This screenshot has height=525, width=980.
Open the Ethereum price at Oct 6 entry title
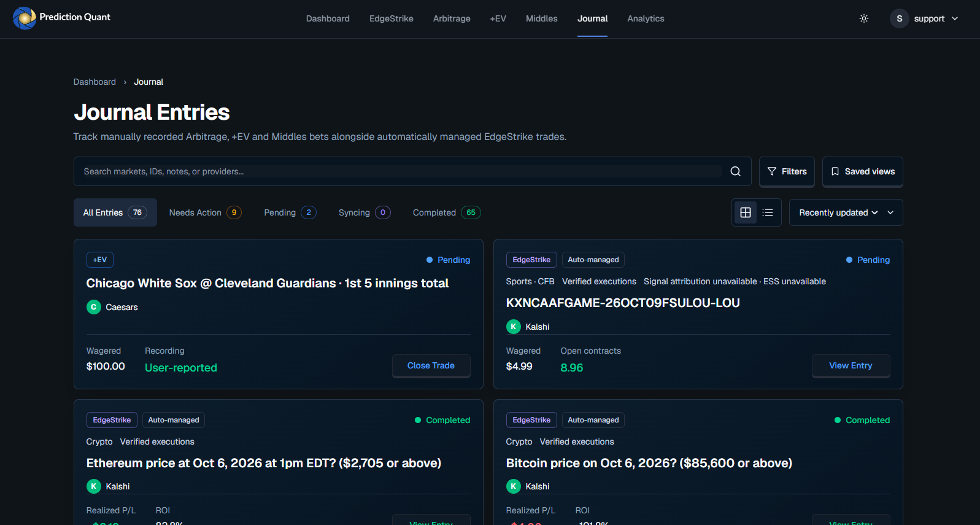point(264,463)
